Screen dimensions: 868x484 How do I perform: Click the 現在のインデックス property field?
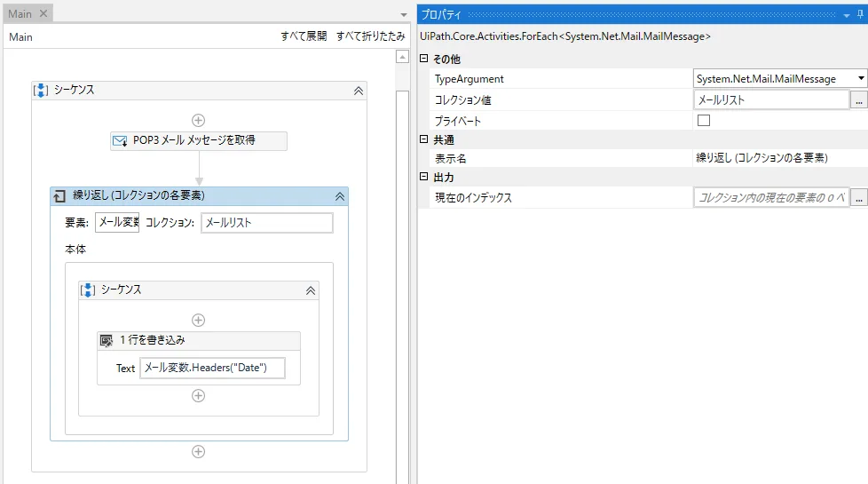coord(771,198)
